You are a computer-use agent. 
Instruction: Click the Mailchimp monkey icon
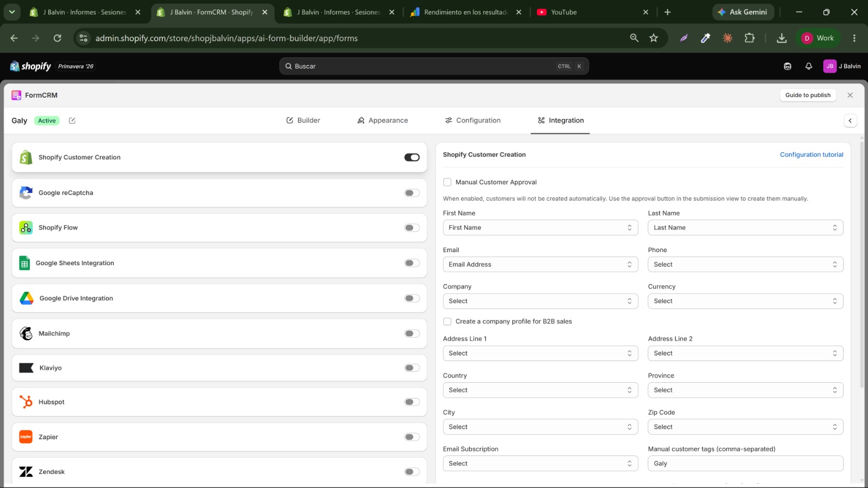pos(26,333)
